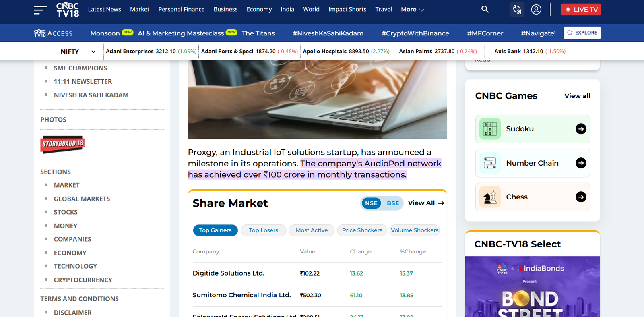Open Sumitomo Chemical India Ltd. row
Image resolution: width=644 pixels, height=317 pixels.
click(x=317, y=295)
